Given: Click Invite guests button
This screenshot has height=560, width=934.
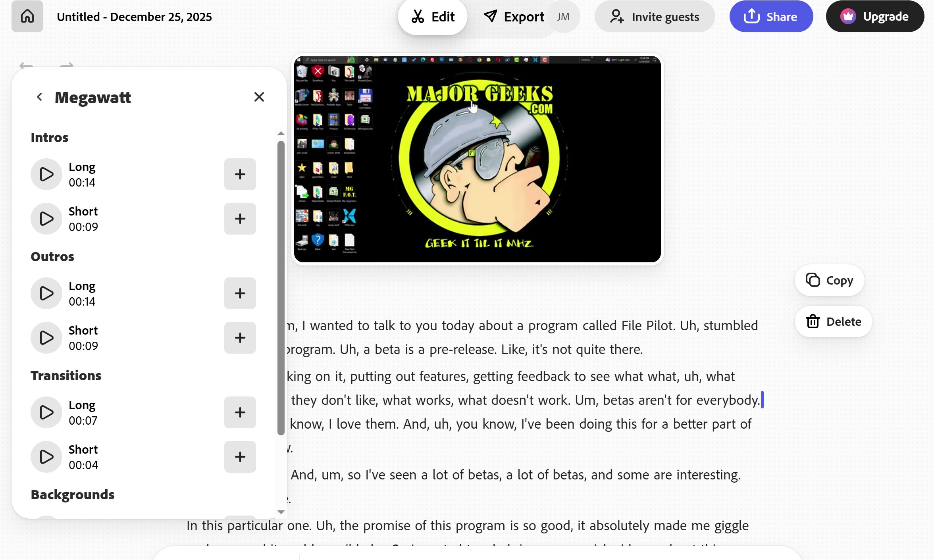Looking at the screenshot, I should coord(655,17).
